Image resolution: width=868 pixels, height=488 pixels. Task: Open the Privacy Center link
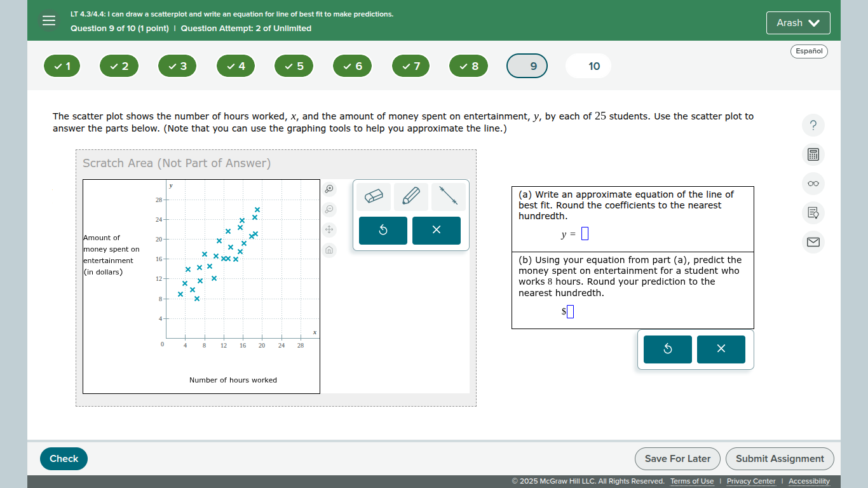pyautogui.click(x=751, y=481)
